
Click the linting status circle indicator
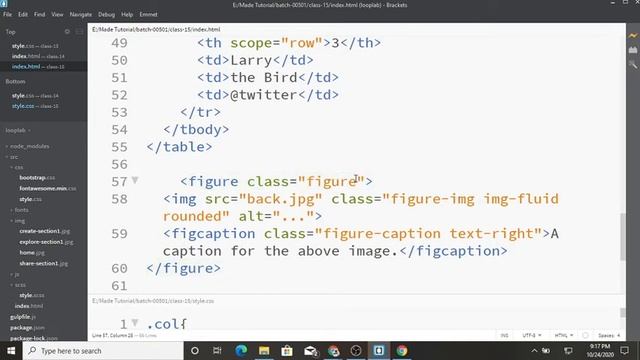click(x=585, y=335)
